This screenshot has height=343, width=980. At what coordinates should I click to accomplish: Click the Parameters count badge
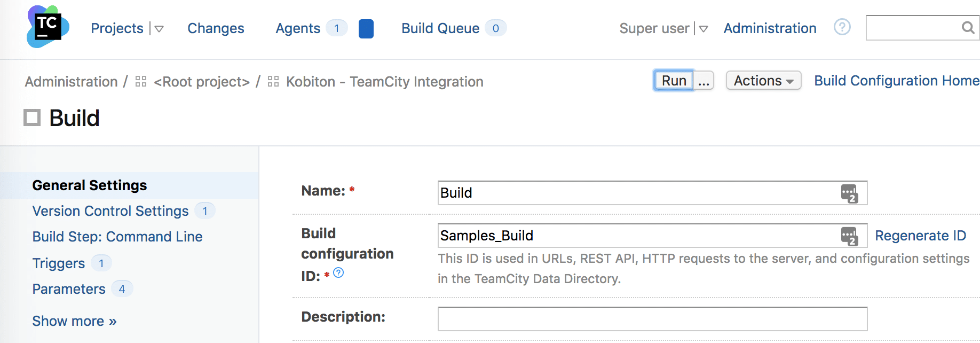[122, 289]
